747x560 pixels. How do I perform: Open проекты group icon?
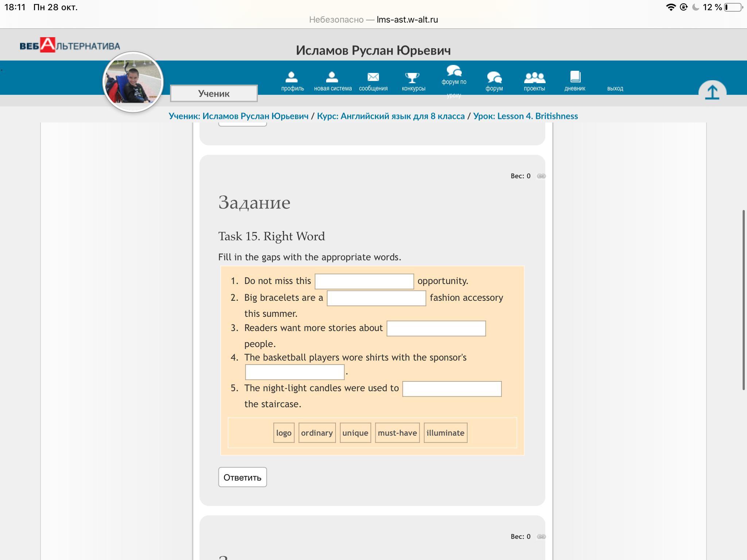point(534,78)
